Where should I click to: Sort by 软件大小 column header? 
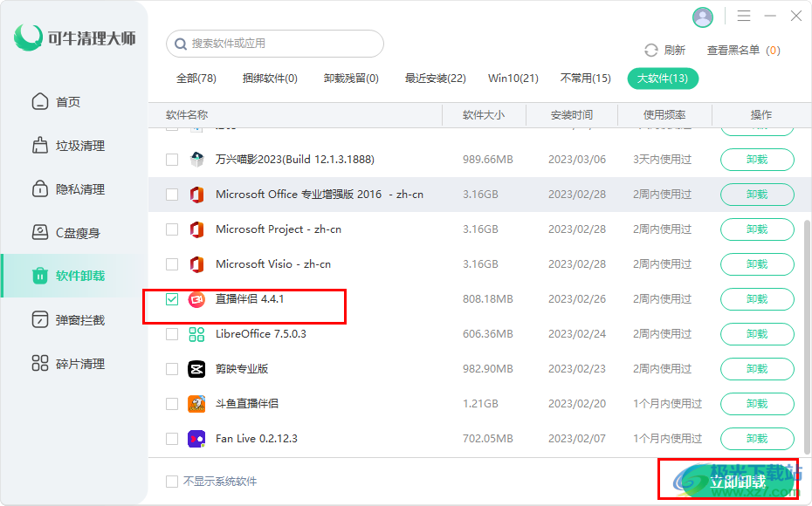484,115
